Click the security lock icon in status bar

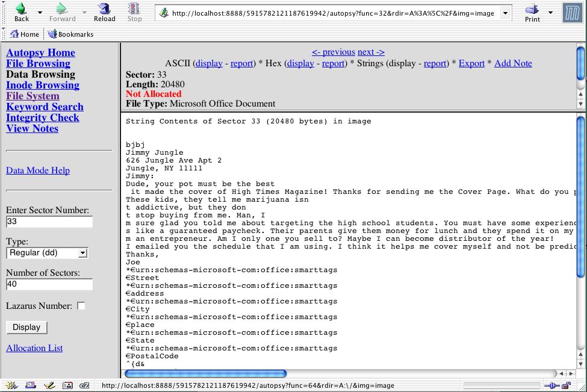point(566,385)
